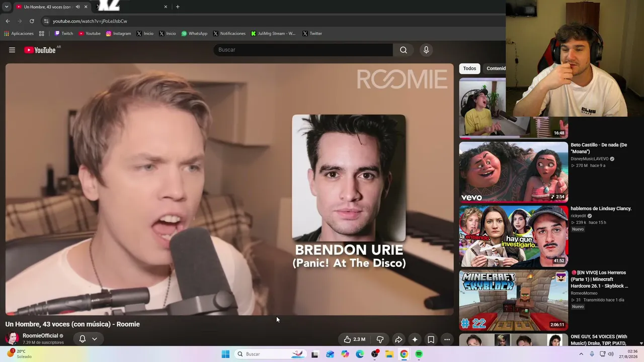
Task: Click the video title 'Un Hombre, 43 voces'
Action: 72,324
